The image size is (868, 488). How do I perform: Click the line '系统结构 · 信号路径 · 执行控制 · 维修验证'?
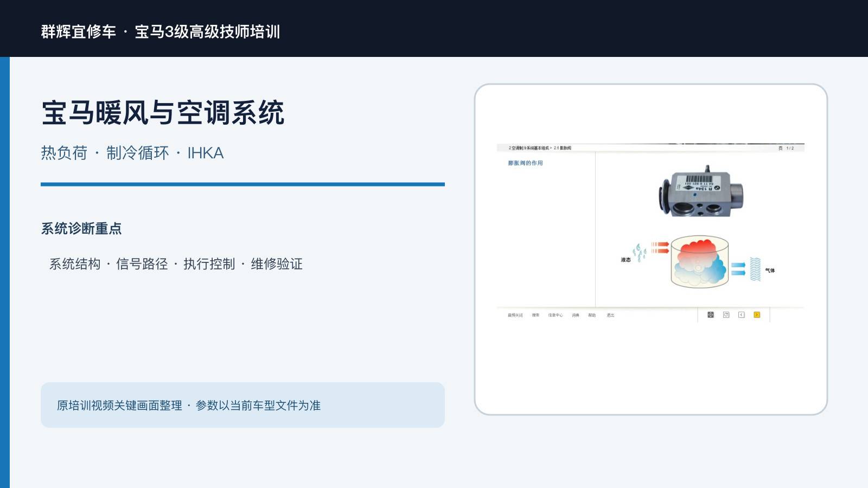click(176, 264)
